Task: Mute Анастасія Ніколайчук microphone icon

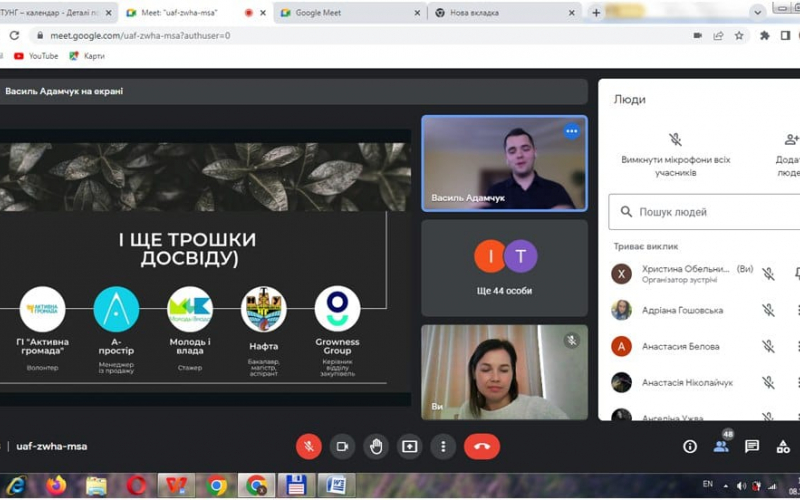Action: tap(768, 382)
